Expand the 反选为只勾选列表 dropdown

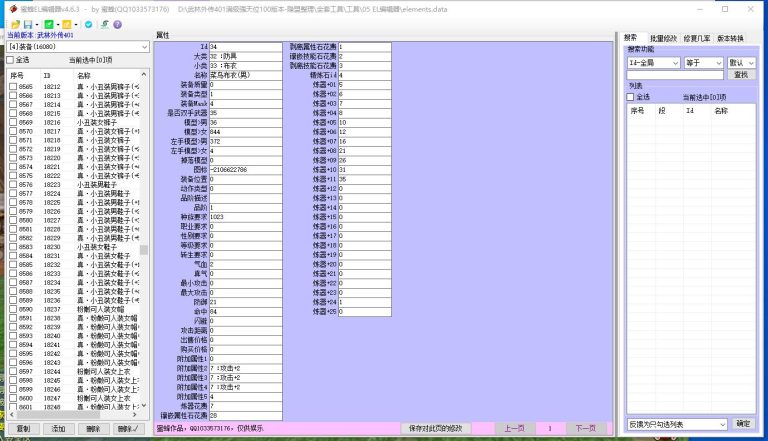pyautogui.click(x=677, y=424)
